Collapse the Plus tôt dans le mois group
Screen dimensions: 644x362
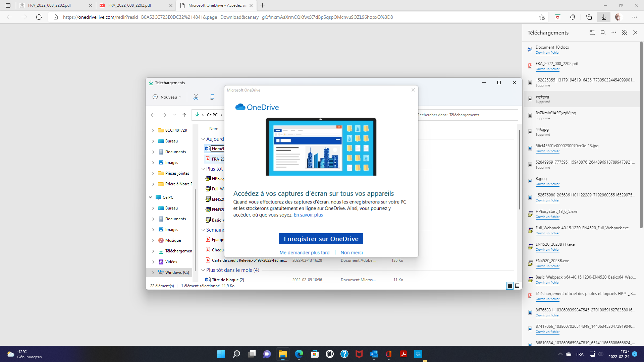[x=203, y=270]
